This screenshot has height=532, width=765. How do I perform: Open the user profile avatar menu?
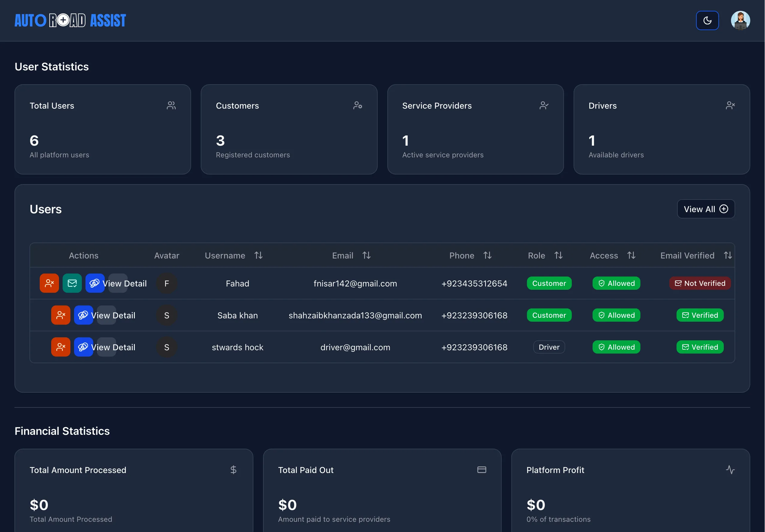pos(740,21)
